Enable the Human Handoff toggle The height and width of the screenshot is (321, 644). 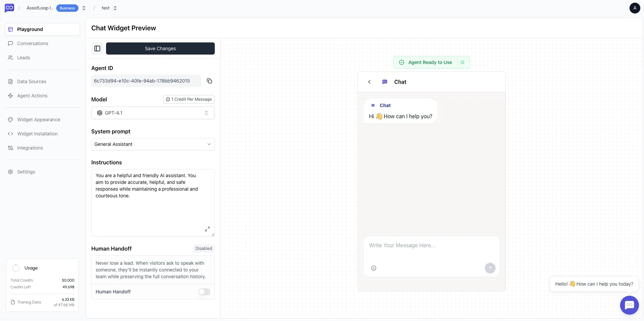(204, 292)
